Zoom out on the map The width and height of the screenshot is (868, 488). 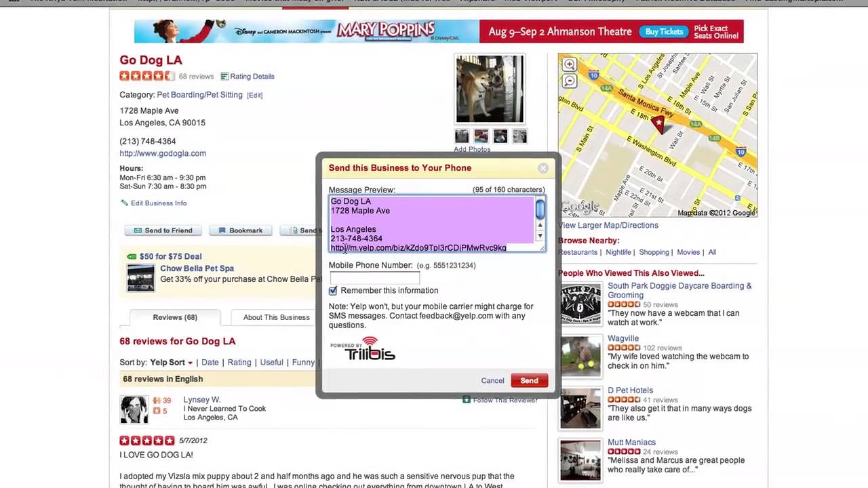[x=570, y=81]
